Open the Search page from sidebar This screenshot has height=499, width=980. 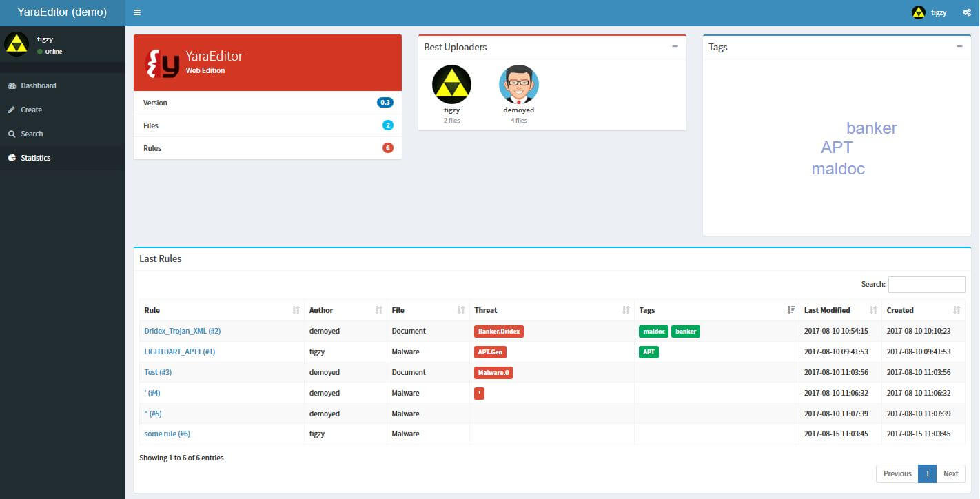point(32,134)
